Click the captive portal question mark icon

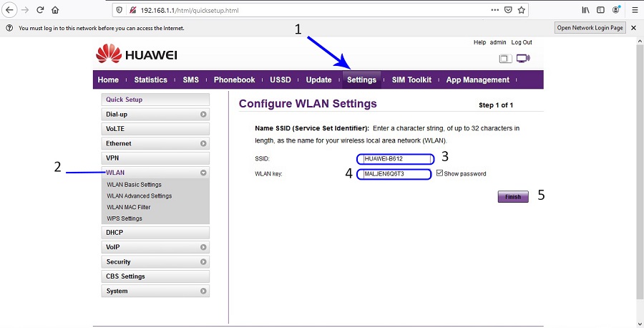[9, 28]
